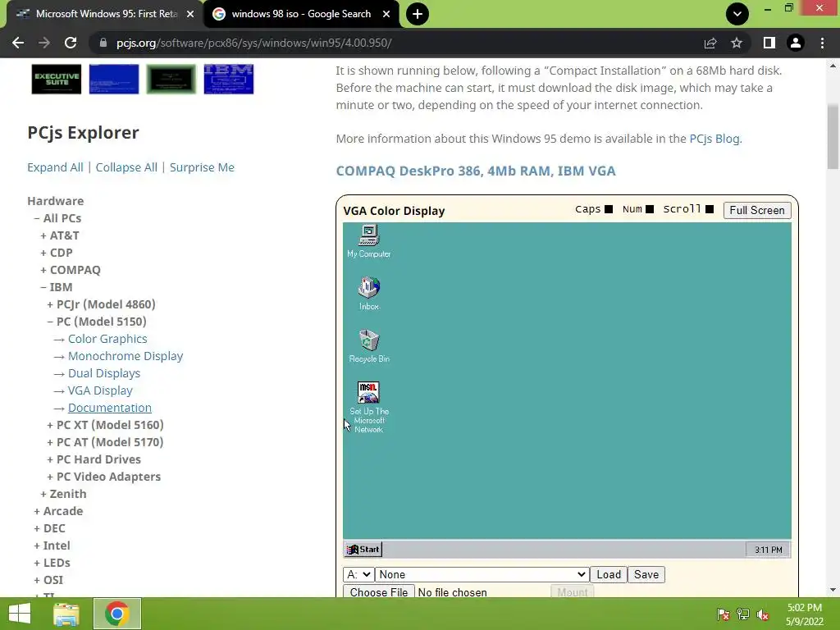Expand the LEDs node
This screenshot has width=840, height=630.
coord(52,563)
